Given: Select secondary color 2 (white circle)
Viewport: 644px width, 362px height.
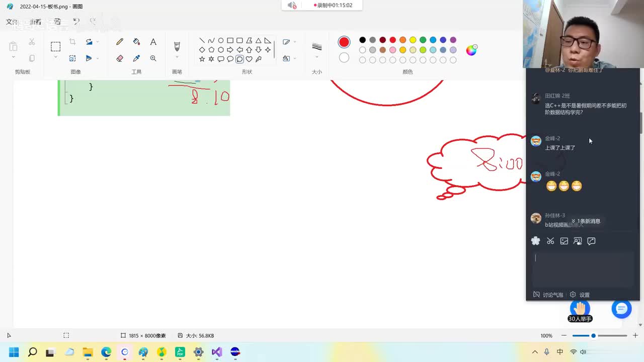Looking at the screenshot, I should pos(344,58).
